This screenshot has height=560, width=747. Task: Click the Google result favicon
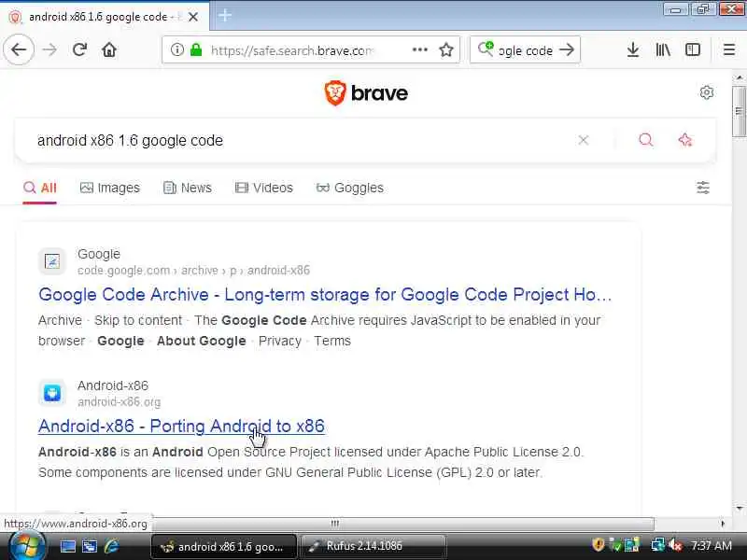52,261
